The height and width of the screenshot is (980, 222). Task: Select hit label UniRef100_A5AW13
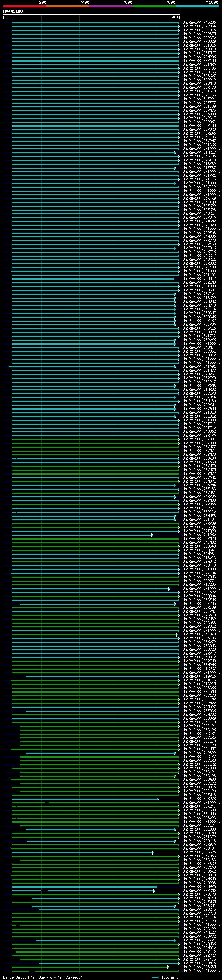pos(199,49)
